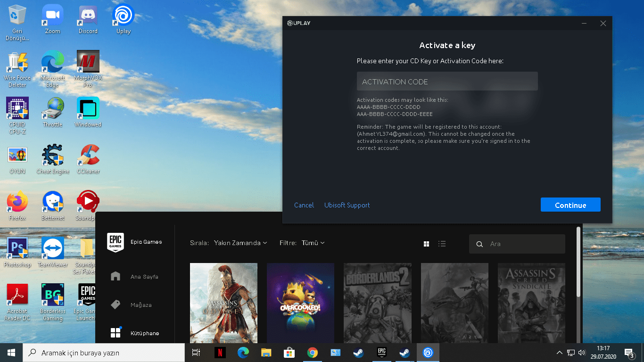
Task: Show hidden system tray icons
Action: click(x=559, y=353)
